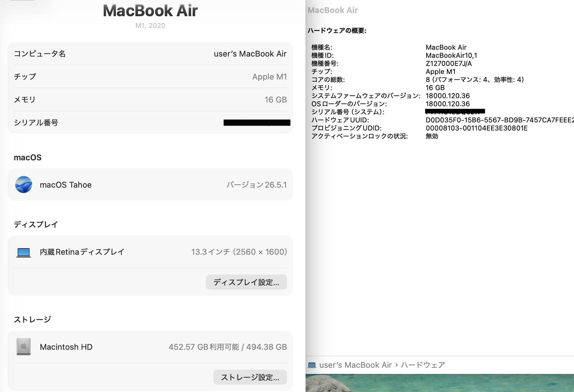Click the チップ value Apple M1 in System Information

pos(441,71)
